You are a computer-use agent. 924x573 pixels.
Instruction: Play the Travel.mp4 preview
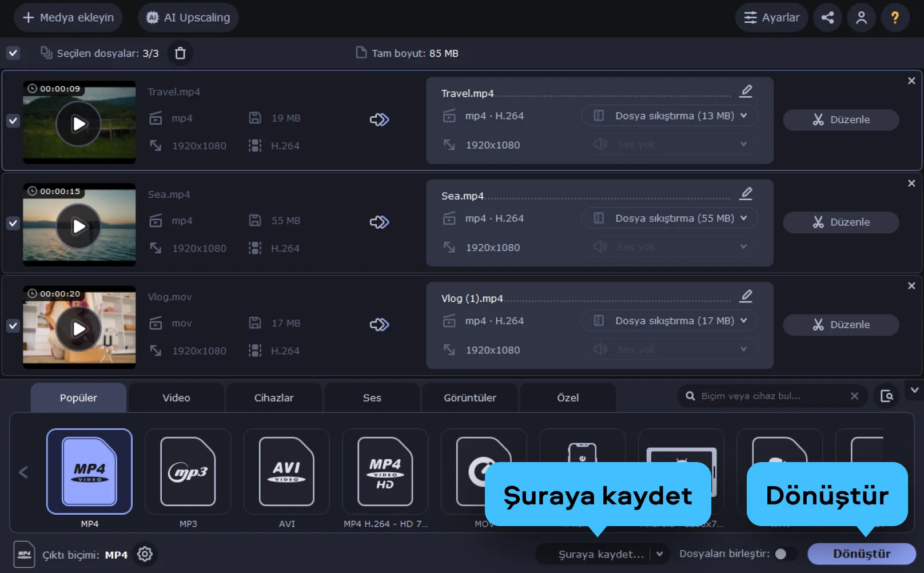coord(79,124)
